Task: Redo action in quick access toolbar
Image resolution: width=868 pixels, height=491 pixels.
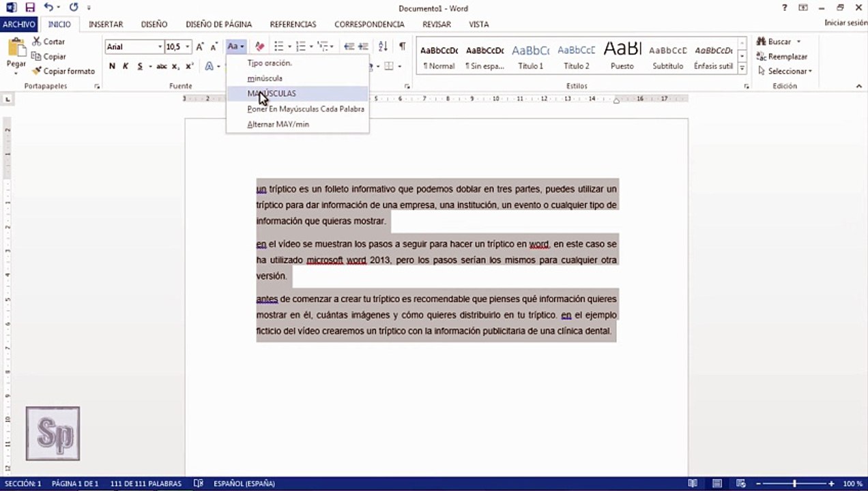Action: (74, 8)
